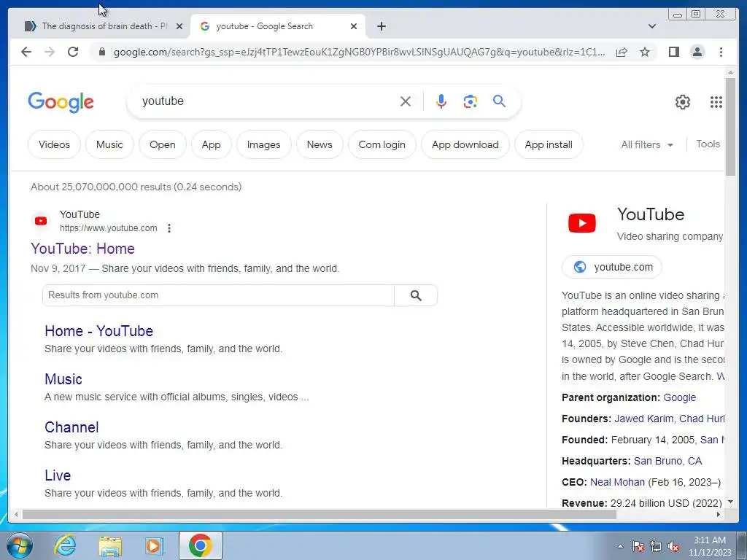Focus the Google search query field
Viewport: 747px width, 560px height.
pyautogui.click(x=267, y=101)
